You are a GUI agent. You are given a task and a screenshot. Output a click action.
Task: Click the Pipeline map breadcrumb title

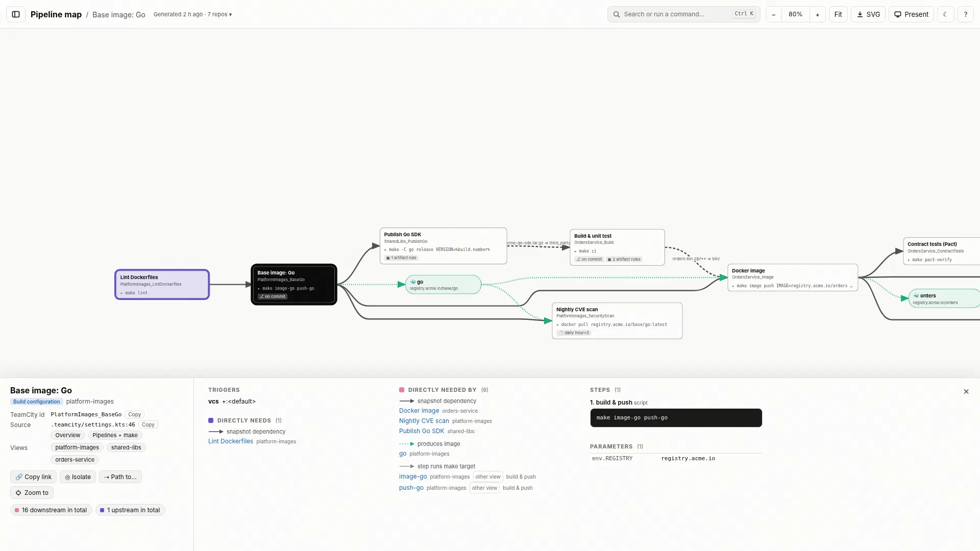[x=56, y=14]
